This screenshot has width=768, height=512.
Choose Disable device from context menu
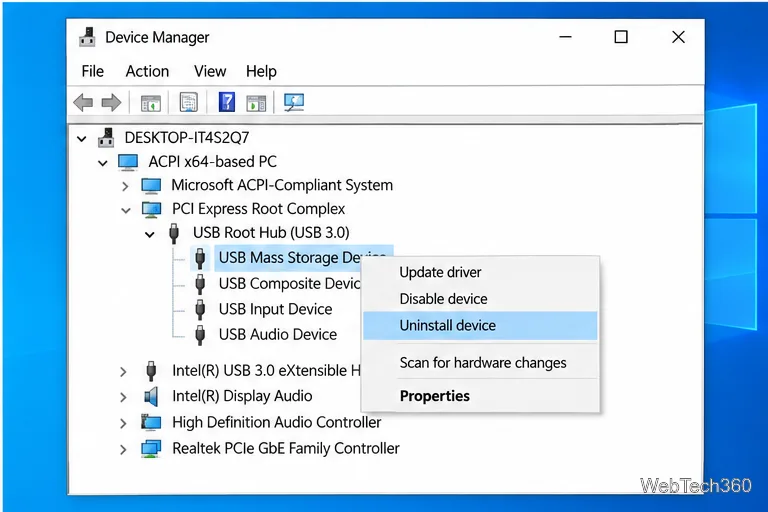click(x=480, y=299)
